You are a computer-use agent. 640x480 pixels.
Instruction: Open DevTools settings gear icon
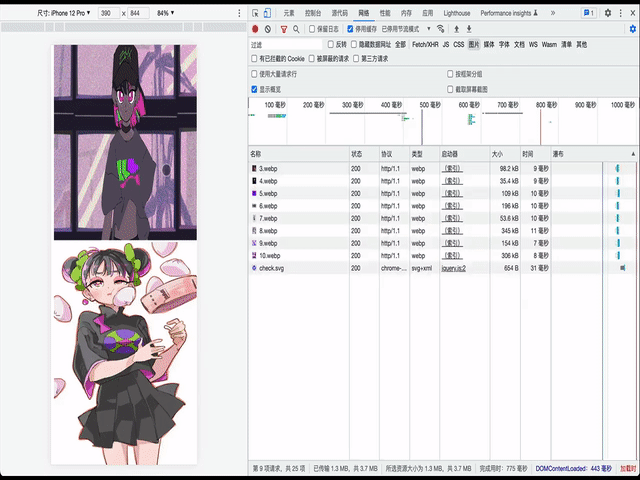coord(608,13)
